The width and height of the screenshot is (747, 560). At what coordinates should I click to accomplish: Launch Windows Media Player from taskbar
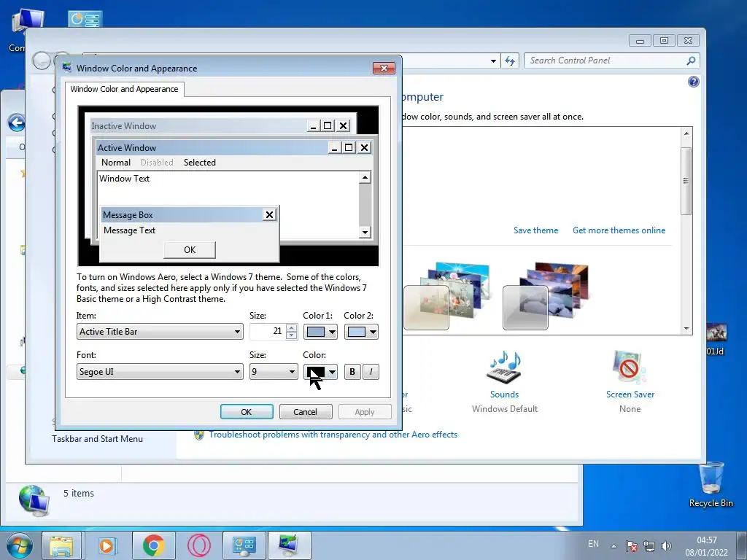(107, 545)
